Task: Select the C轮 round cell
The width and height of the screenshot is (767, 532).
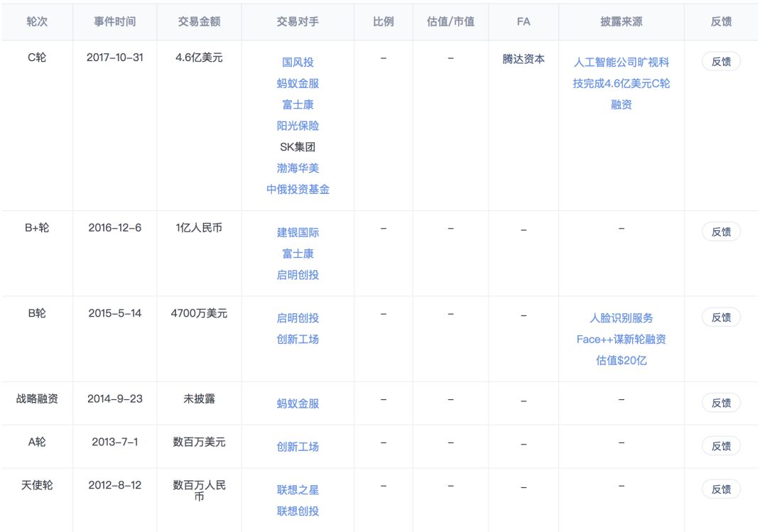Action: pos(37,58)
